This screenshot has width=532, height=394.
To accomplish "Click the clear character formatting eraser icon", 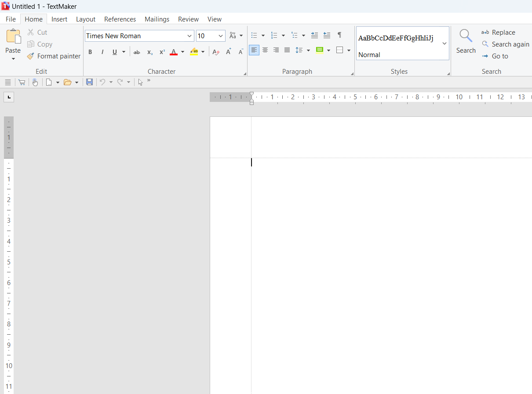I will pos(215,52).
